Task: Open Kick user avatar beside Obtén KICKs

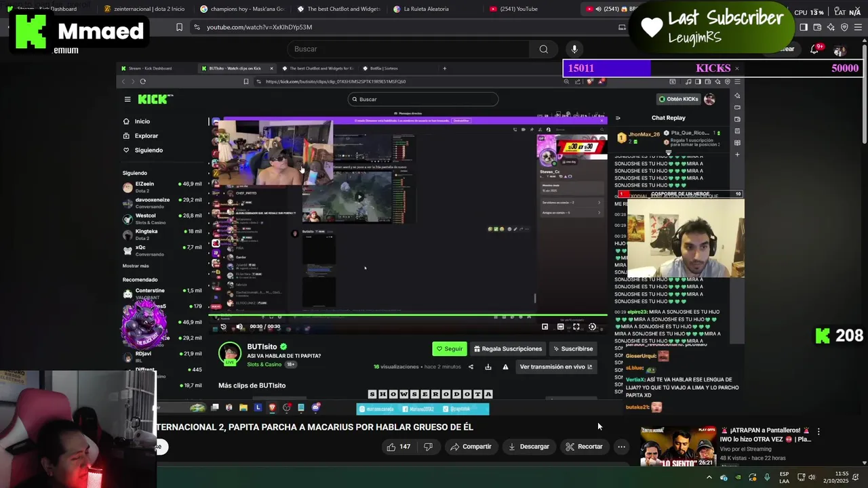Action: tap(709, 99)
